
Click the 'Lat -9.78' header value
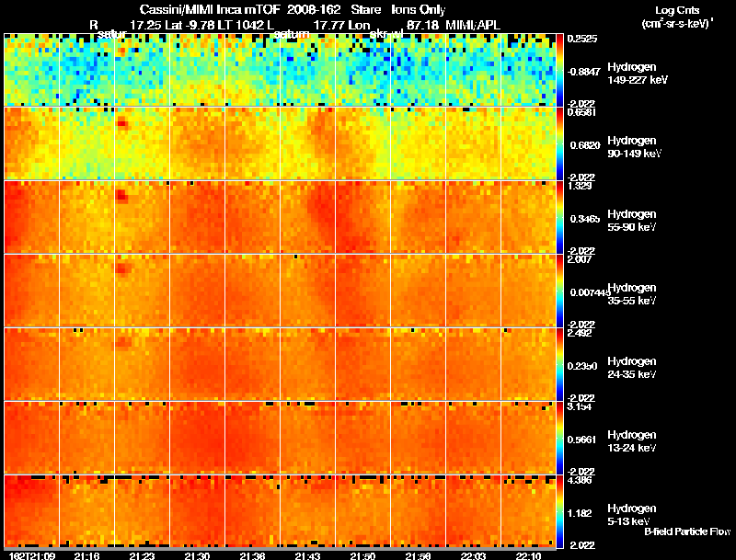pos(191,25)
